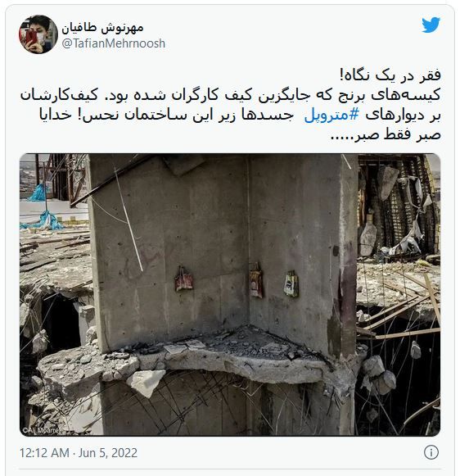The width and height of the screenshot is (460, 476).
Task: Click the dangling concrete chunks at right
Action: pos(379,375)
